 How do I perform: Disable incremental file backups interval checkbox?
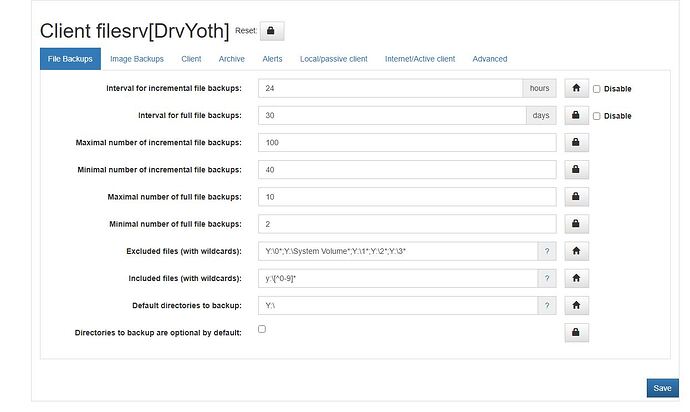(x=597, y=88)
